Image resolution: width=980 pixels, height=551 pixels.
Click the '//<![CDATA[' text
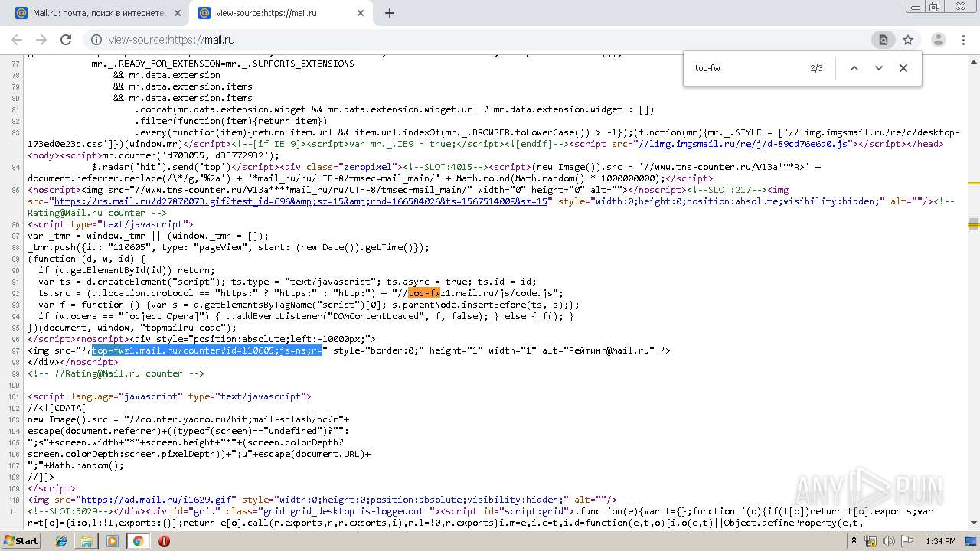[57, 408]
